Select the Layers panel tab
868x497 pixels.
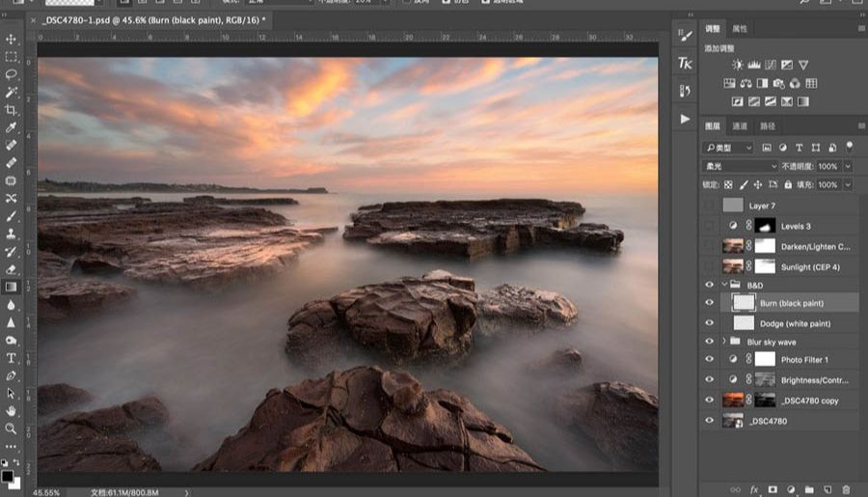coord(713,126)
